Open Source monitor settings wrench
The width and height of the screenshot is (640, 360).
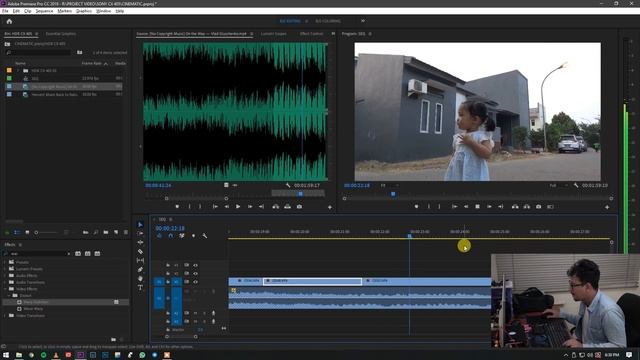(x=288, y=185)
